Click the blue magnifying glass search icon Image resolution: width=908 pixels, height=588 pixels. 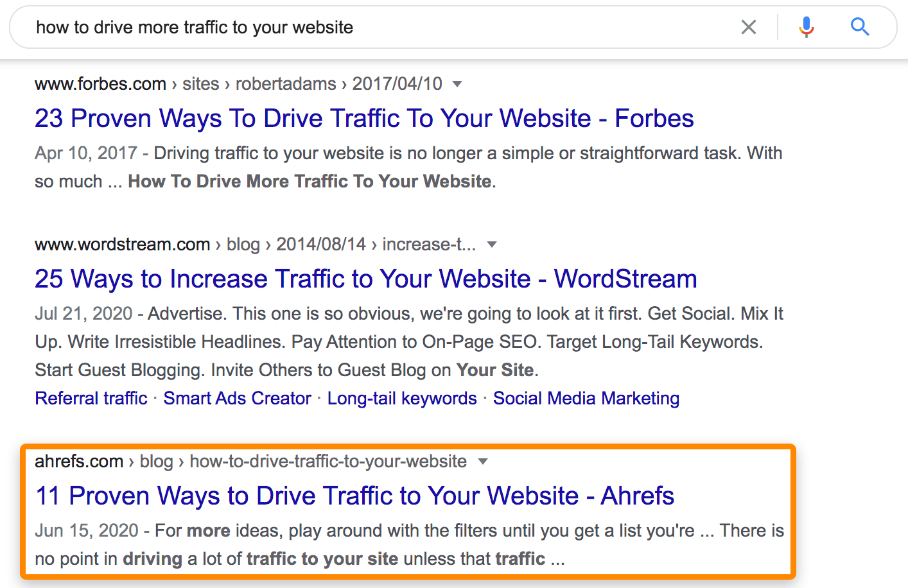tap(860, 27)
